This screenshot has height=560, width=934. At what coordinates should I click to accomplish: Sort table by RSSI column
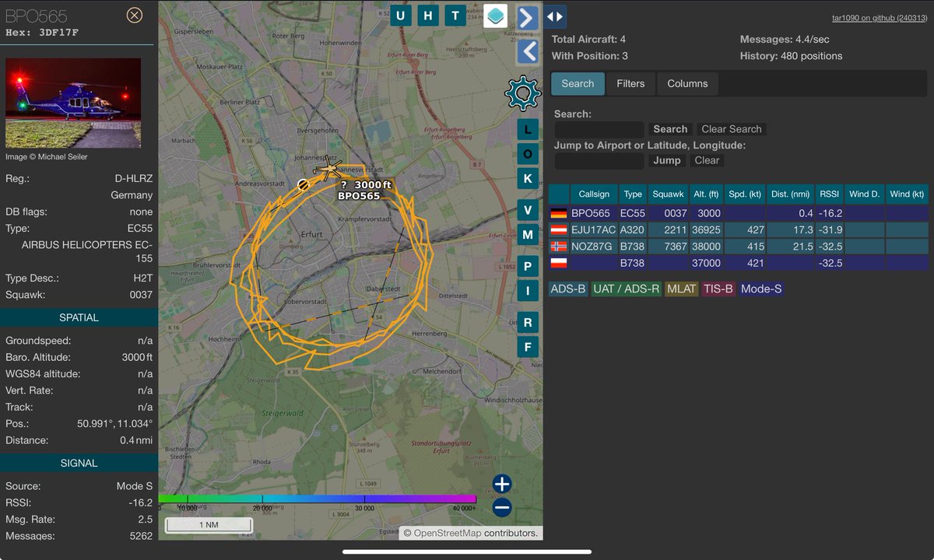(x=830, y=194)
